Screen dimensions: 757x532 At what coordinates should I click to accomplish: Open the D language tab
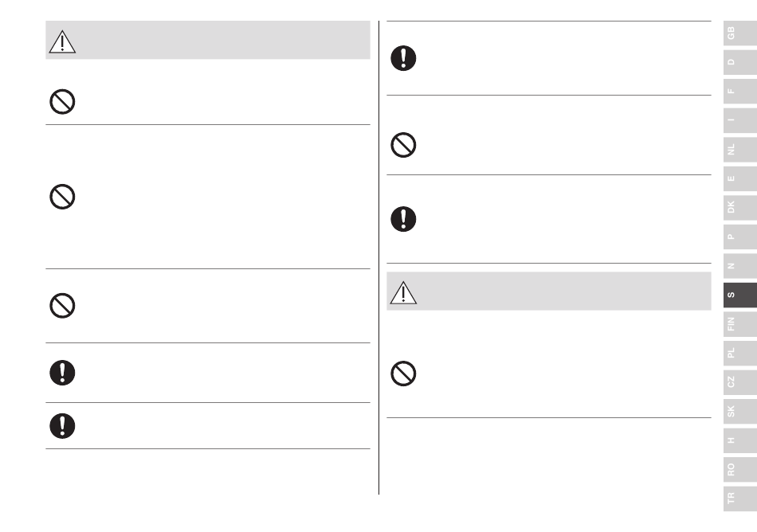tap(740, 62)
